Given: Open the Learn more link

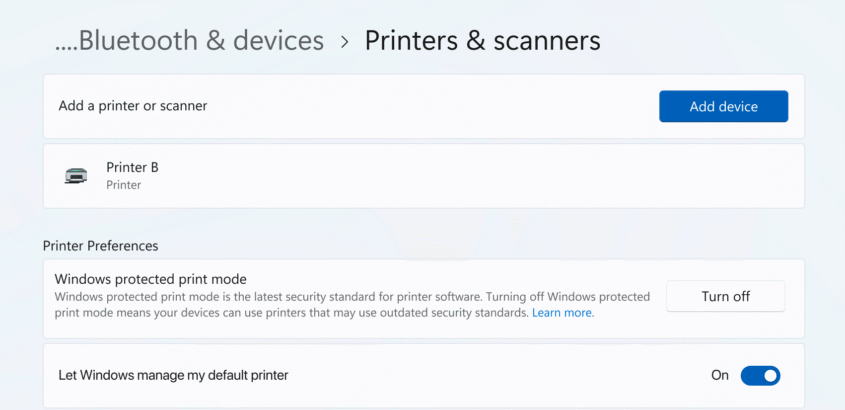Looking at the screenshot, I should pos(562,313).
